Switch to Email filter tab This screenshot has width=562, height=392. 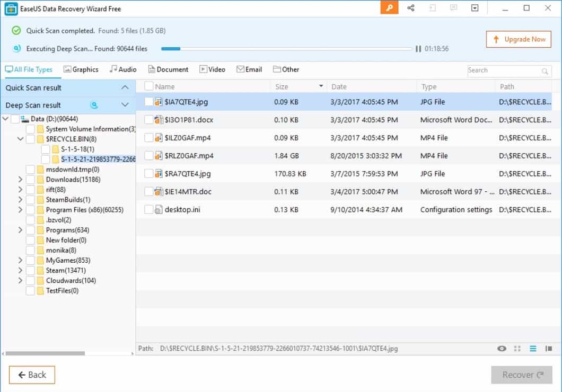coord(249,69)
